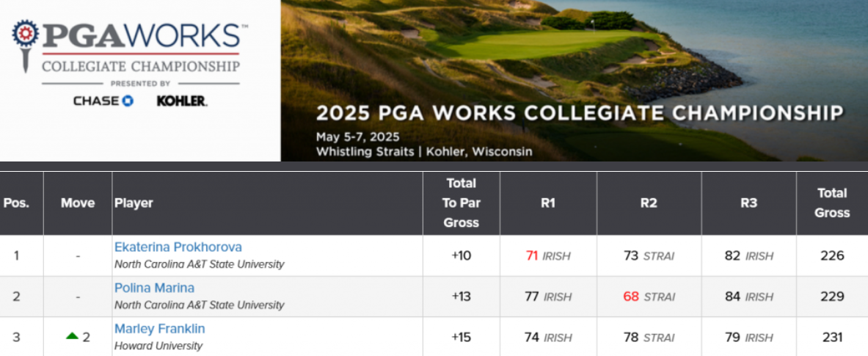The image size is (868, 356).
Task: Sort by Total To Par Gross header
Action: 461,203
